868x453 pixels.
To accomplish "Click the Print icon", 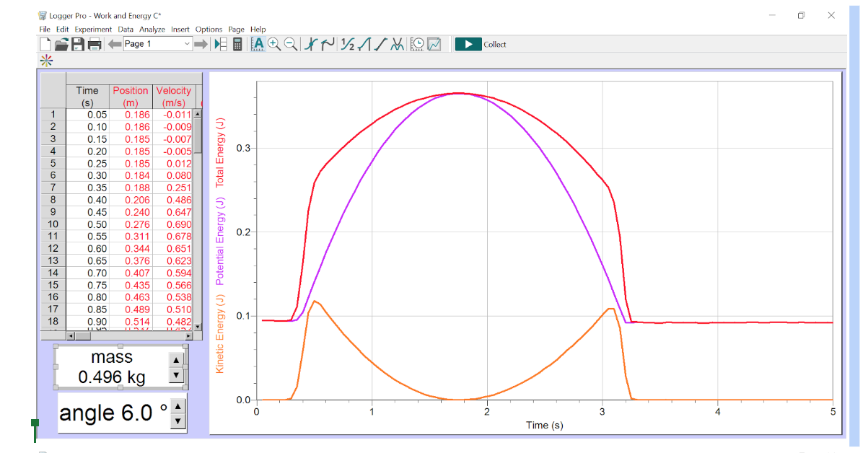I will click(x=94, y=44).
